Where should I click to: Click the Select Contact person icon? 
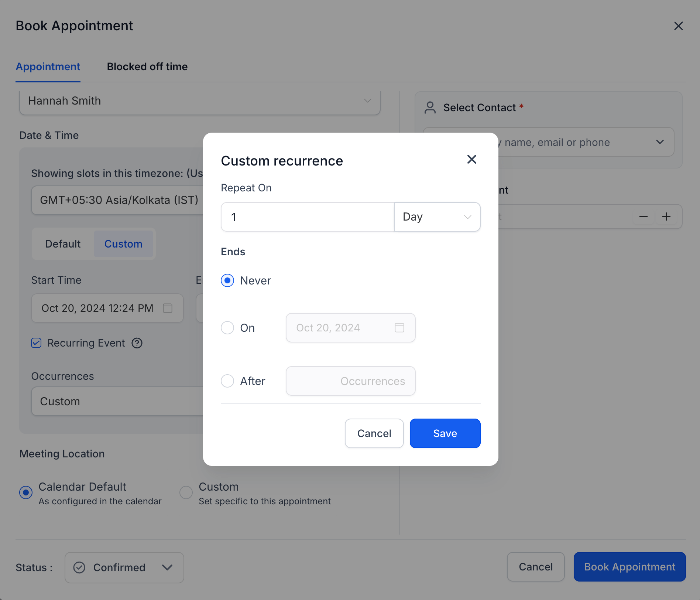pos(430,108)
